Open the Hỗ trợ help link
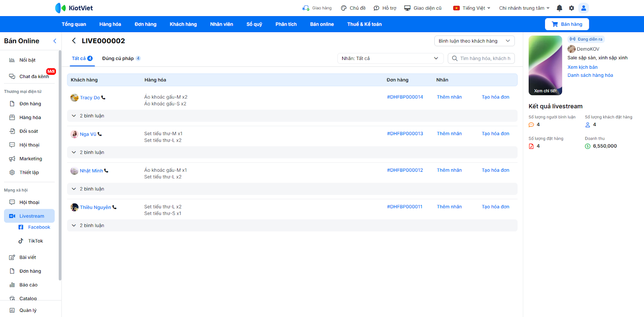644x317 pixels. (385, 8)
